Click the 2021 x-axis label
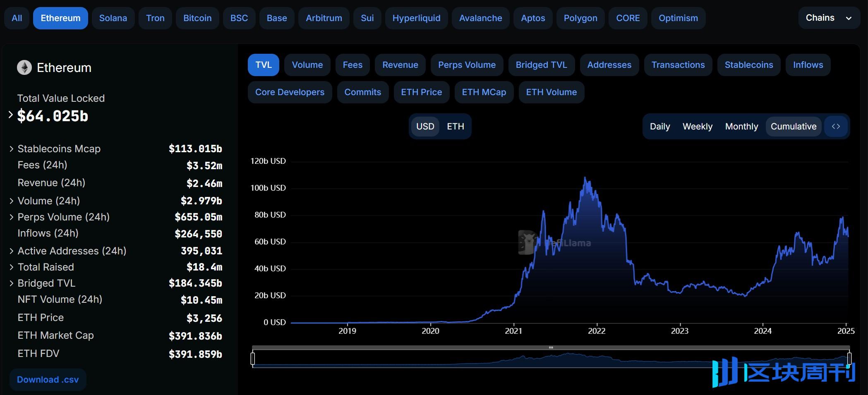Image resolution: width=868 pixels, height=395 pixels. click(513, 331)
